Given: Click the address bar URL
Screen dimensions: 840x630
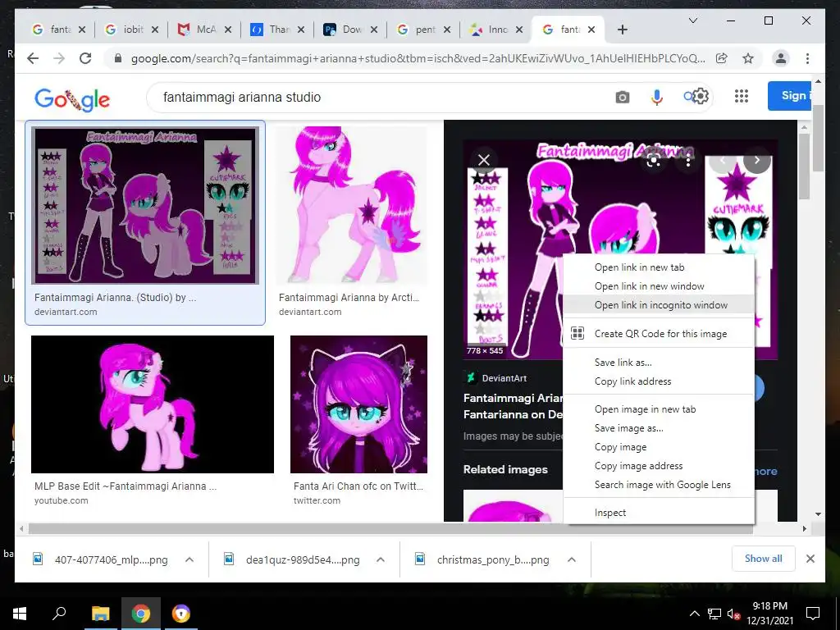Looking at the screenshot, I should coord(418,58).
